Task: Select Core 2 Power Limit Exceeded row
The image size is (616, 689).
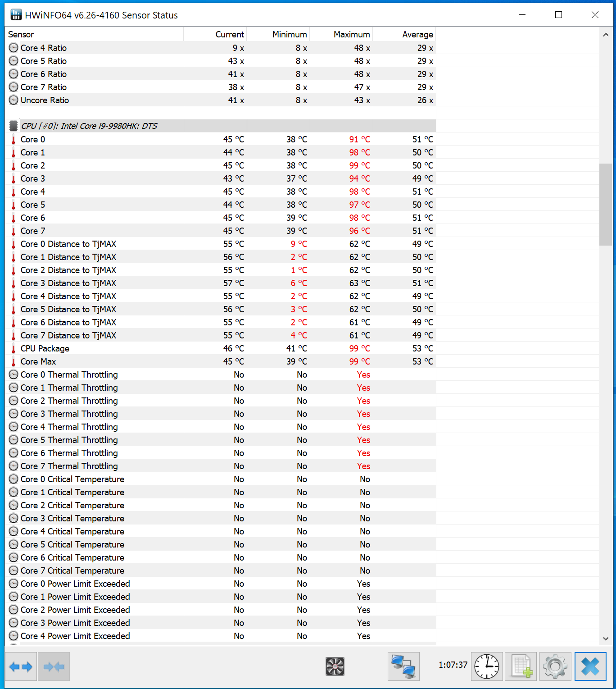Action: pos(221,610)
